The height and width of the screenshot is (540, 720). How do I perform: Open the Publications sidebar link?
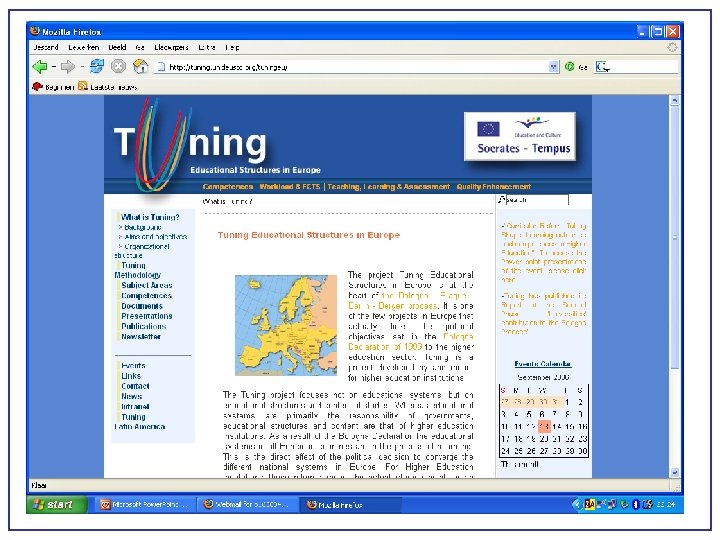[144, 326]
